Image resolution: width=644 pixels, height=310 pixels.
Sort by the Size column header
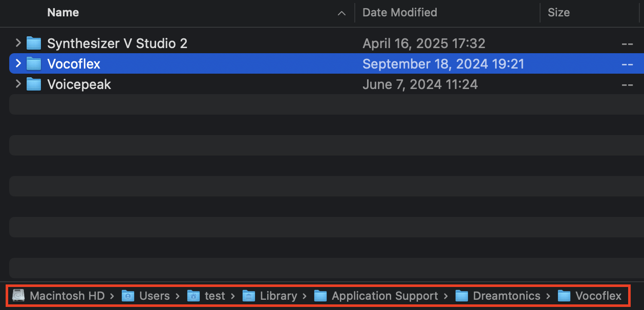point(559,13)
